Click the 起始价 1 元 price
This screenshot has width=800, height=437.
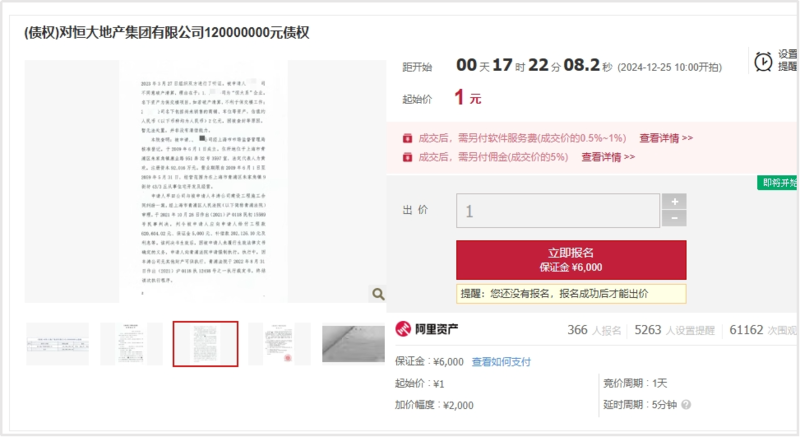[x=467, y=97]
